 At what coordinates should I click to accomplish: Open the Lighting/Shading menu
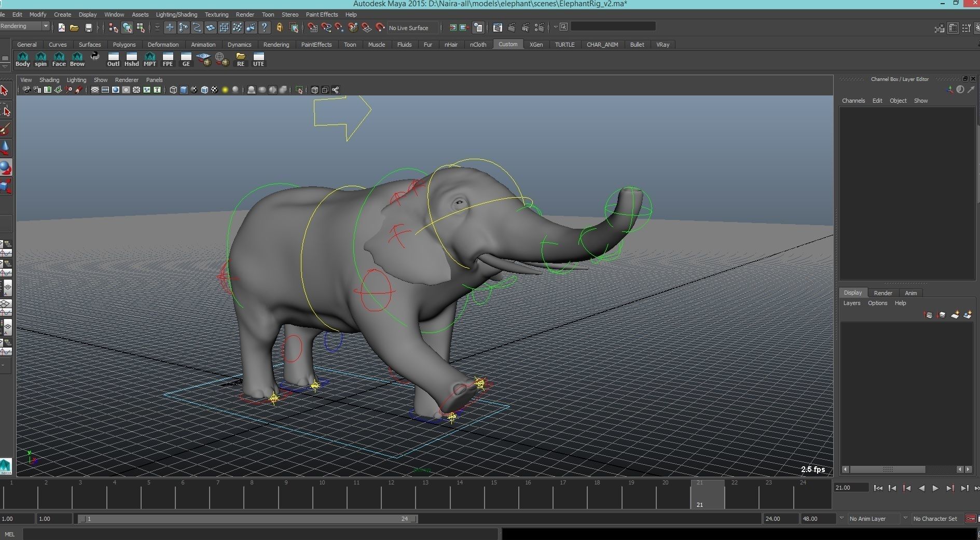click(x=176, y=15)
